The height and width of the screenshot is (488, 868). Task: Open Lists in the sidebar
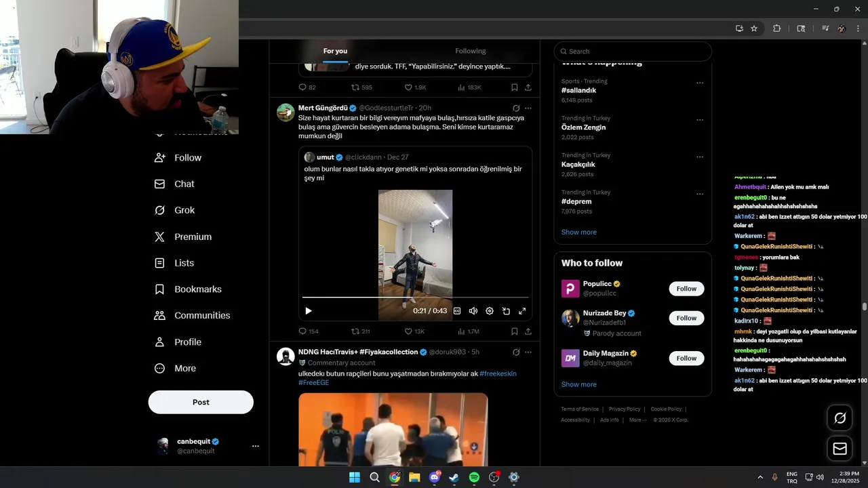pos(174,263)
